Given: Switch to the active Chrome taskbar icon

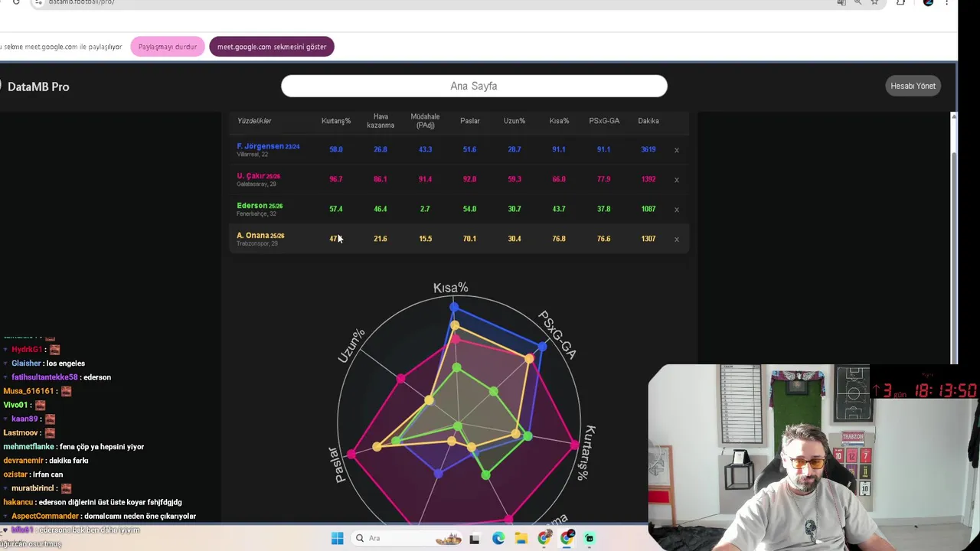Looking at the screenshot, I should (567, 539).
